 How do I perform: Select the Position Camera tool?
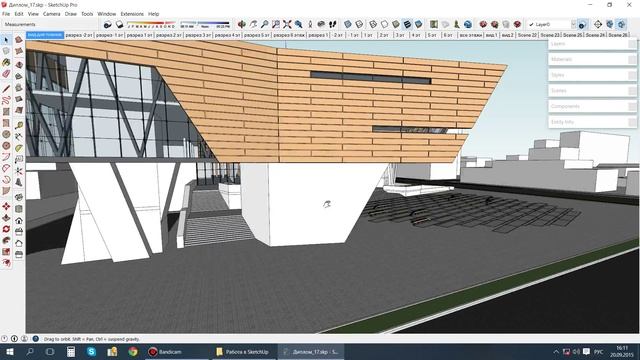coord(310,24)
